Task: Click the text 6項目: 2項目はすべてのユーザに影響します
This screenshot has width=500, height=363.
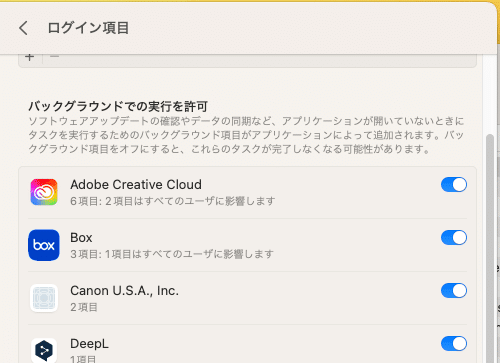Action: pyautogui.click(x=173, y=201)
